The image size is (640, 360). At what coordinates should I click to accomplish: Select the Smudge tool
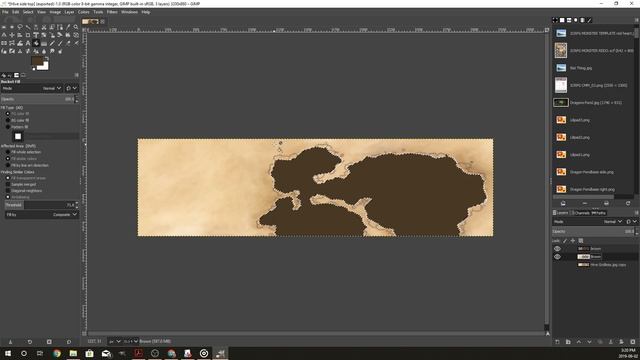coord(52,51)
